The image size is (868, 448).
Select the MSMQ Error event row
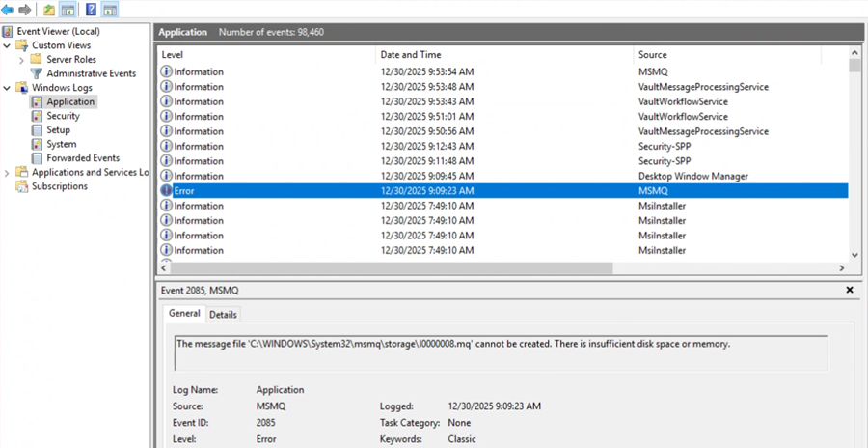(x=503, y=191)
